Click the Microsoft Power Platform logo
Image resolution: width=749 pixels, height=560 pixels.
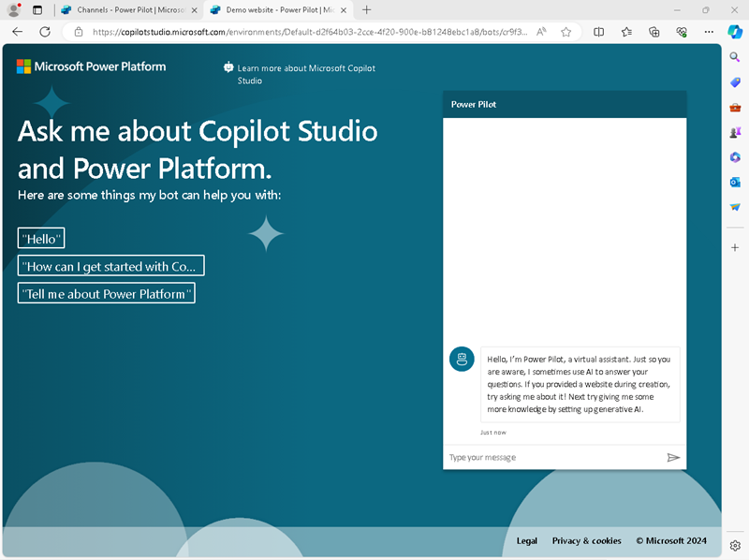tap(91, 66)
